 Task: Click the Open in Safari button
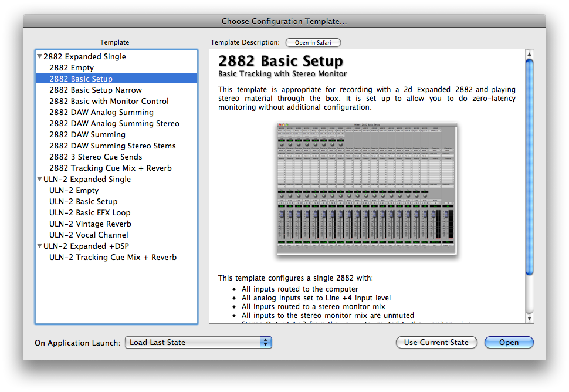pyautogui.click(x=313, y=42)
